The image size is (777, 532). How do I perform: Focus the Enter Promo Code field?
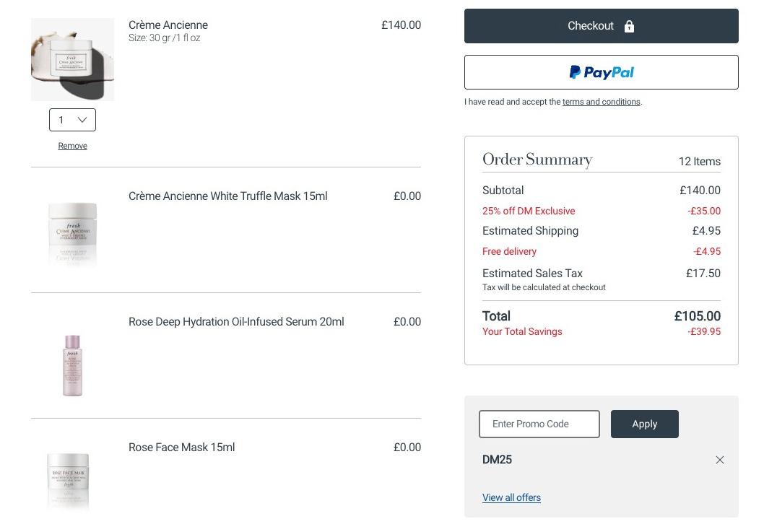[x=539, y=424]
